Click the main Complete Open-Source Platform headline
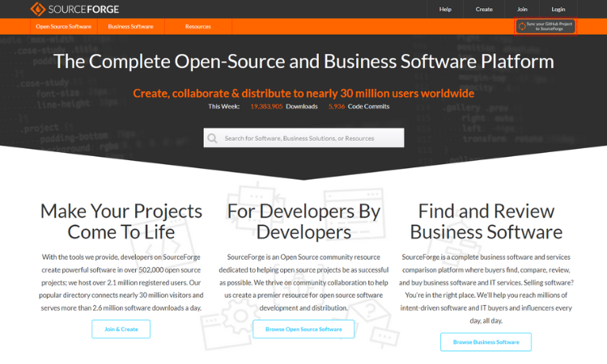This screenshot has width=607, height=364. tap(303, 61)
